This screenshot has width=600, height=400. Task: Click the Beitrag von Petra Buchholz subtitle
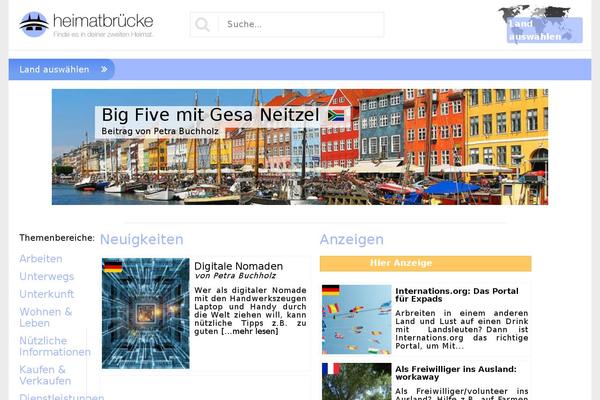coord(160,131)
